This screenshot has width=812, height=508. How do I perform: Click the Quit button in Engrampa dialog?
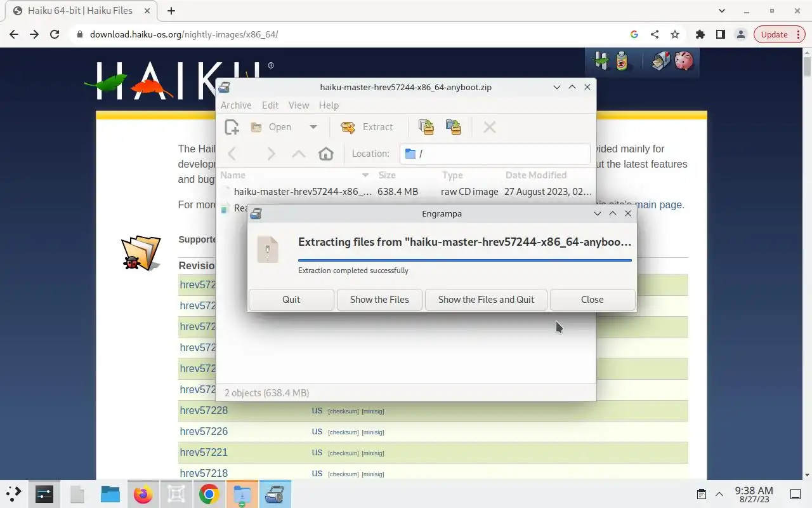pyautogui.click(x=291, y=300)
